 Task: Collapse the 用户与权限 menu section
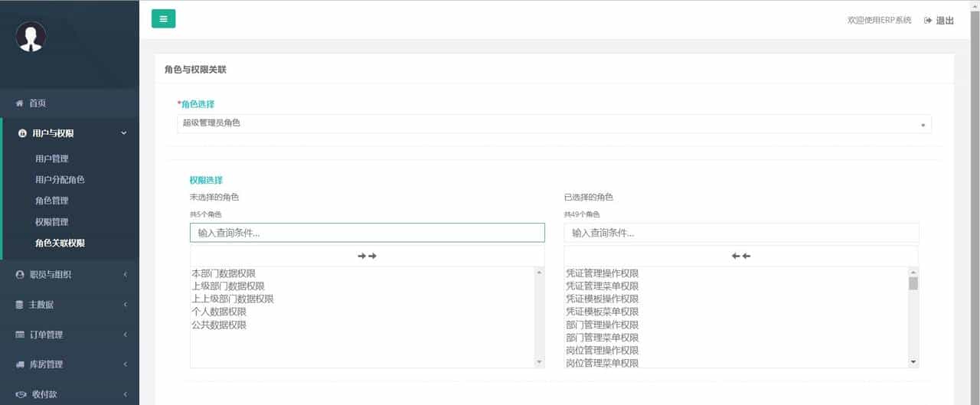click(70, 133)
